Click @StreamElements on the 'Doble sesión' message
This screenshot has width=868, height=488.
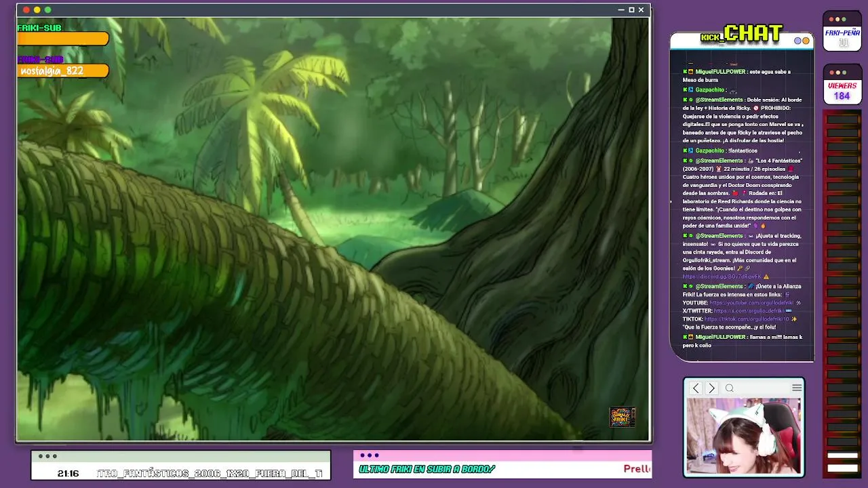pyautogui.click(x=719, y=100)
